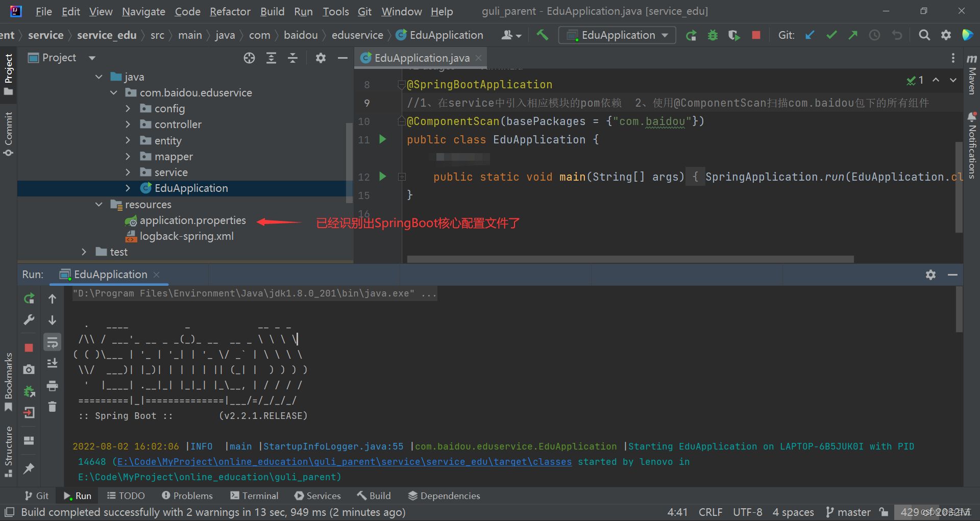Expand the config package
Viewport: 980px width, 521px height.
pos(128,109)
